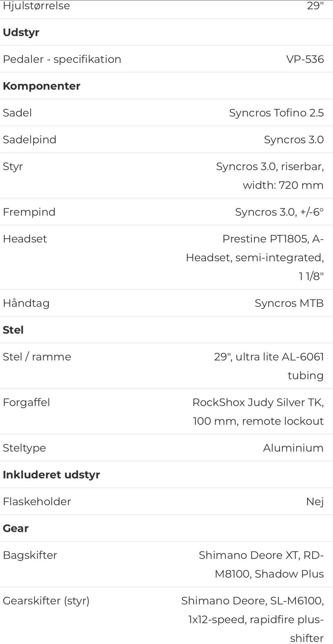The height and width of the screenshot is (644, 333).
Task: Click the RockShox Judy Silver fork value
Action: click(258, 411)
